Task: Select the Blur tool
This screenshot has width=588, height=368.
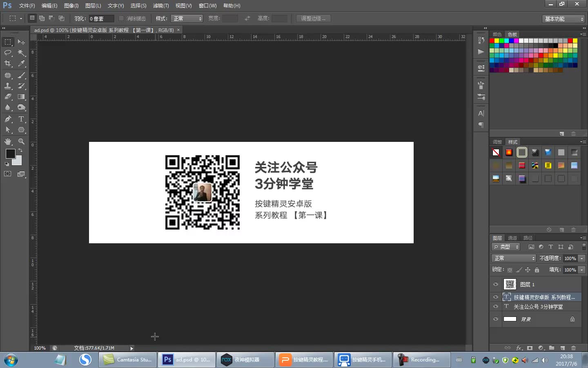Action: click(x=8, y=107)
